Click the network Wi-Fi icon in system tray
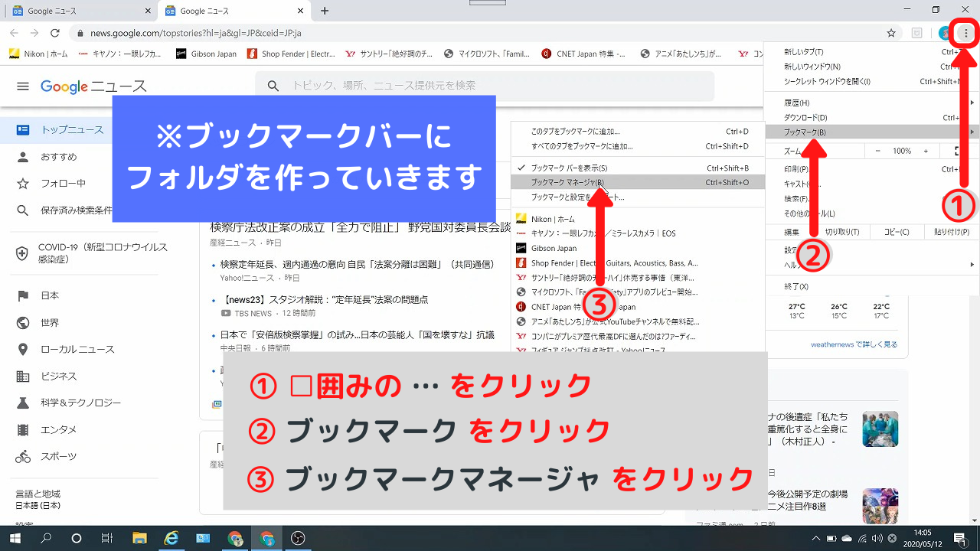Screen dimensions: 980x551 tap(863, 538)
